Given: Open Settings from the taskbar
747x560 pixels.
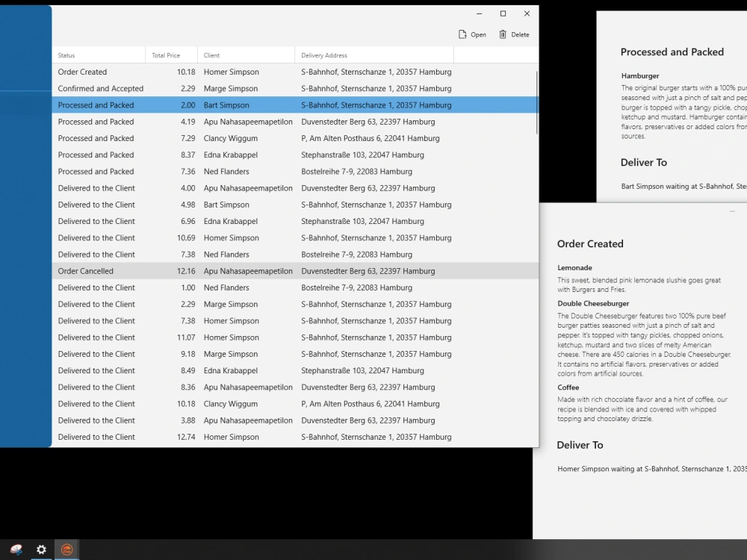Looking at the screenshot, I should (41, 550).
